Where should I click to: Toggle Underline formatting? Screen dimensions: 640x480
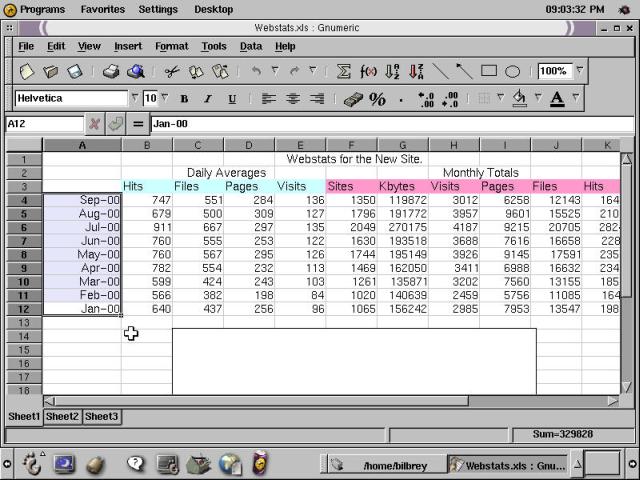[x=232, y=99]
